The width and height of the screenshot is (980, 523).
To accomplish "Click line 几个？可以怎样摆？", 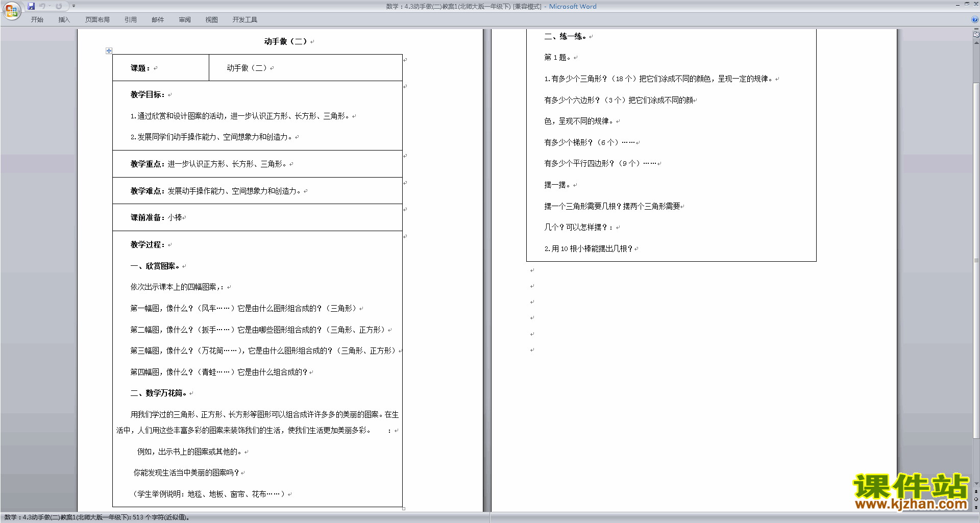I will [x=578, y=227].
